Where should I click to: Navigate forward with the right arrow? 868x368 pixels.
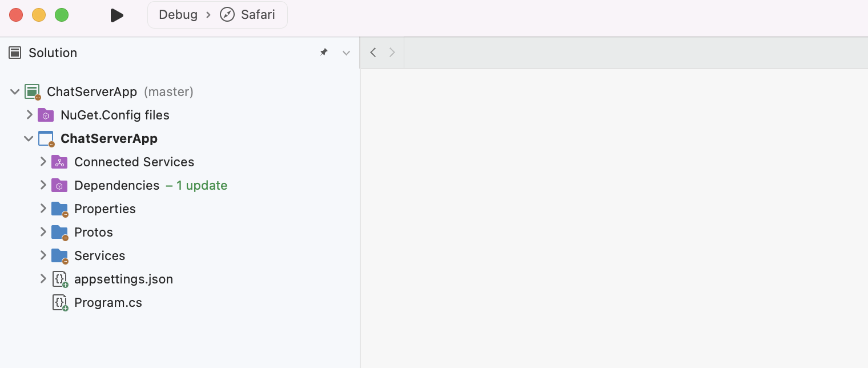coord(392,53)
